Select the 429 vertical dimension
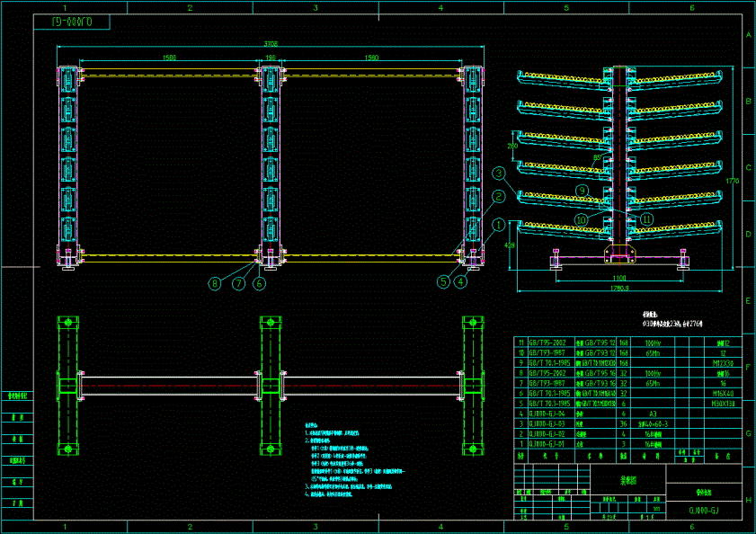This screenshot has width=756, height=534. 509,245
